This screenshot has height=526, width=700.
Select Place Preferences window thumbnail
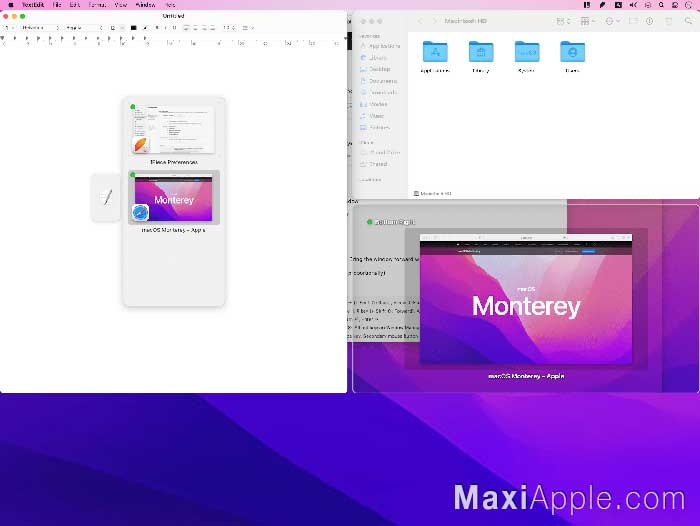(174, 130)
